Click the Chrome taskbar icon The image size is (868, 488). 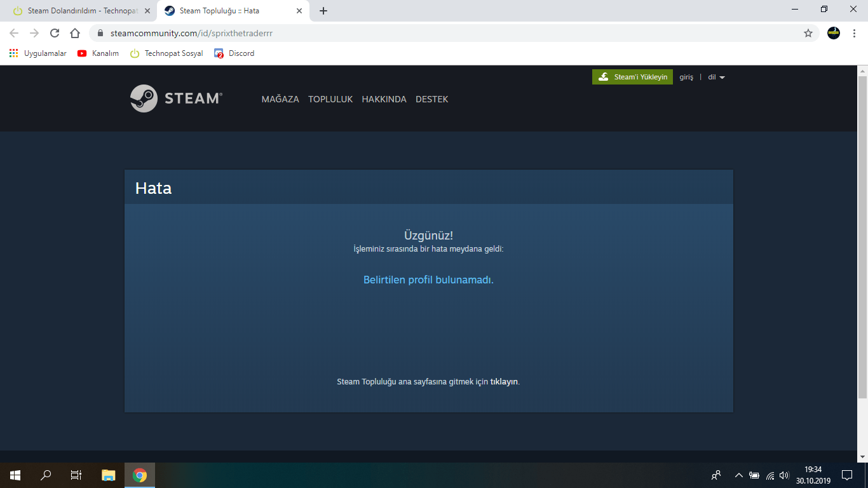(x=140, y=475)
